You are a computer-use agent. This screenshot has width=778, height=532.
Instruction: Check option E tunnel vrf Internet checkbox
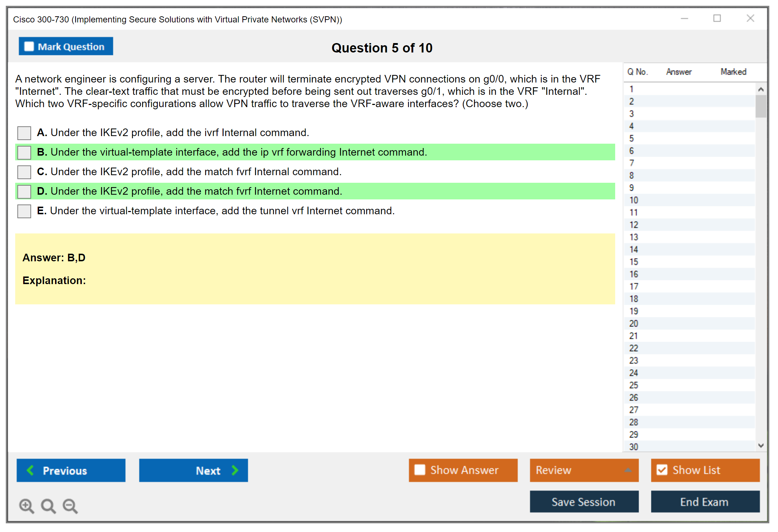(24, 211)
